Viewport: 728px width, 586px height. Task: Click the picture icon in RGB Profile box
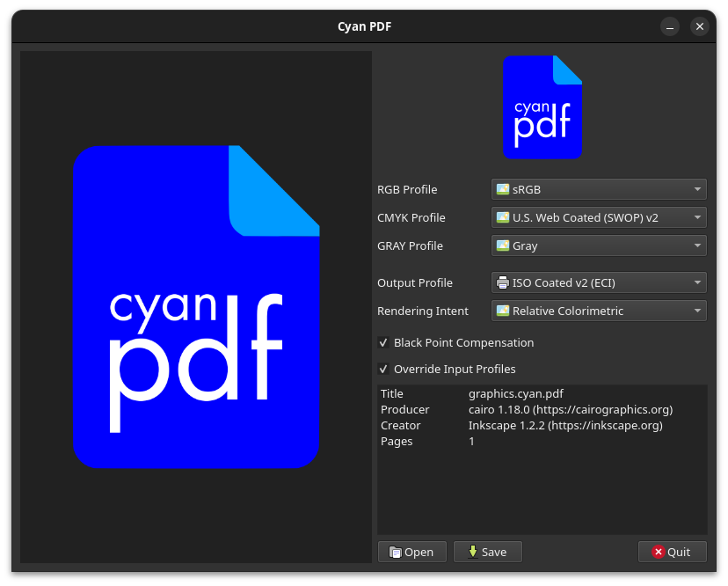click(x=503, y=189)
